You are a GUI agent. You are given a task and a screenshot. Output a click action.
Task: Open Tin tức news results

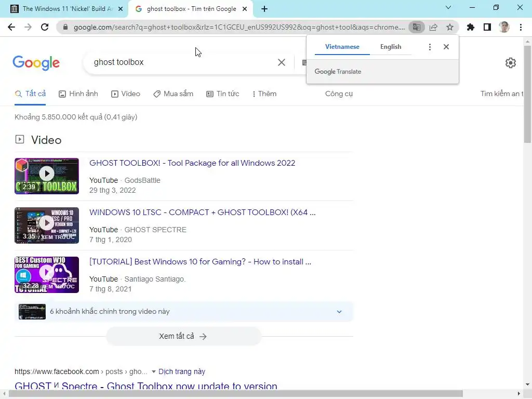coord(223,94)
